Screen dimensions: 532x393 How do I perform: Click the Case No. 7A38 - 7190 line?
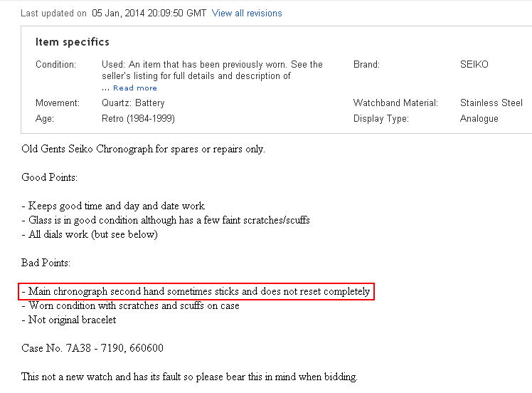[92, 348]
